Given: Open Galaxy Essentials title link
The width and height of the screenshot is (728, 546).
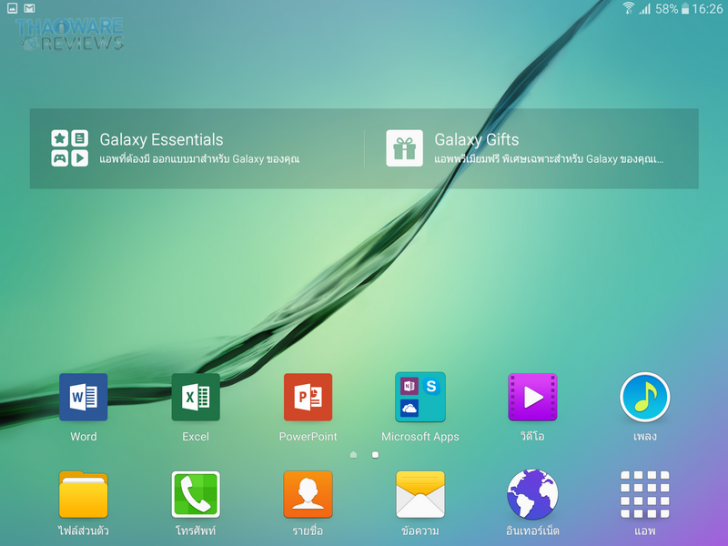Looking at the screenshot, I should click(161, 140).
